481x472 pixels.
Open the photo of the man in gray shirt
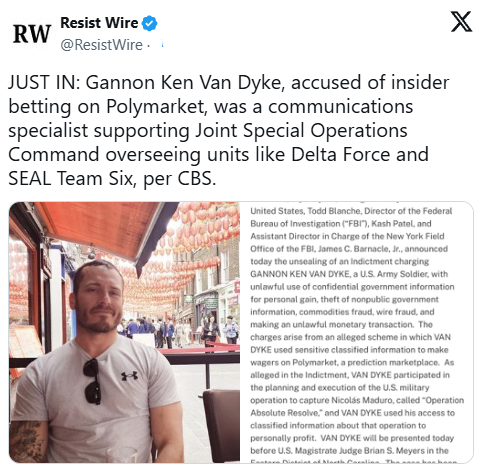pyautogui.click(x=124, y=332)
